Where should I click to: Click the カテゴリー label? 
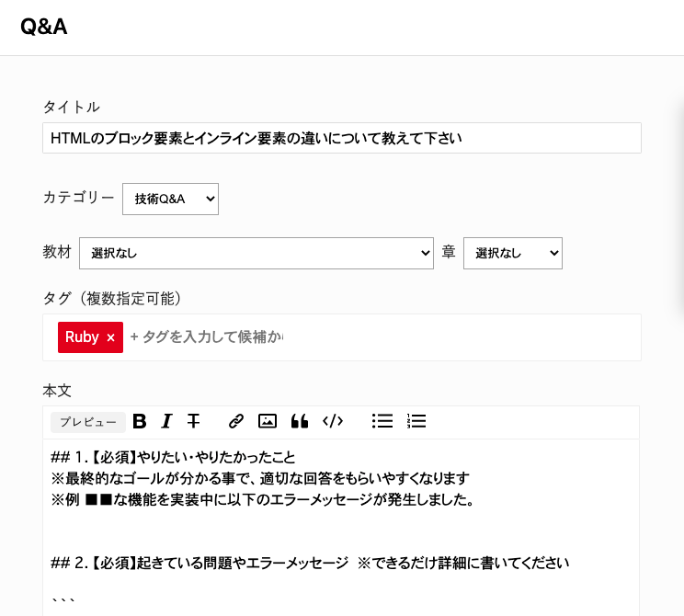click(x=78, y=198)
